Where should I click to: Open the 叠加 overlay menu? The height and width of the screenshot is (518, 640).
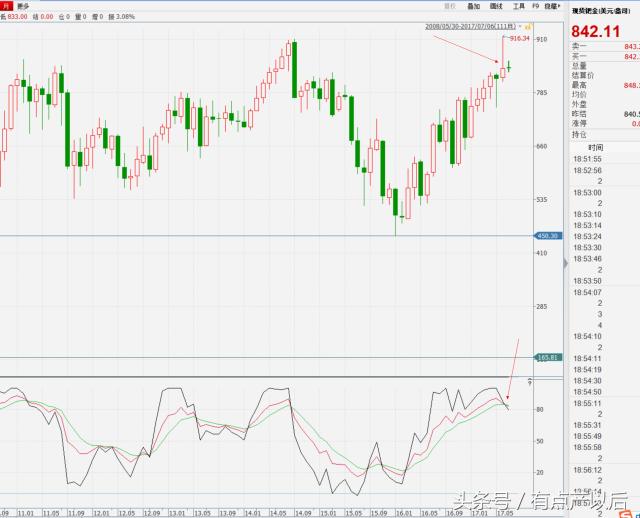click(x=473, y=6)
